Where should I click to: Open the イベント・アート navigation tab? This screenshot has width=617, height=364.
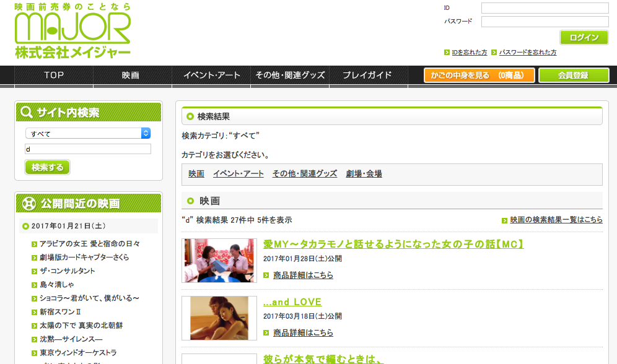[211, 75]
